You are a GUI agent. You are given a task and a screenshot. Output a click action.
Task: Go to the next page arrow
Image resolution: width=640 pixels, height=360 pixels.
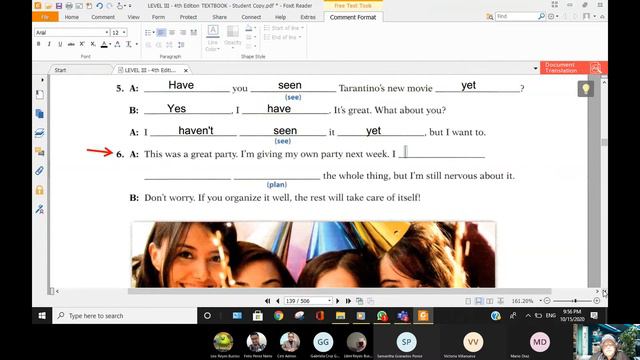coord(338,301)
